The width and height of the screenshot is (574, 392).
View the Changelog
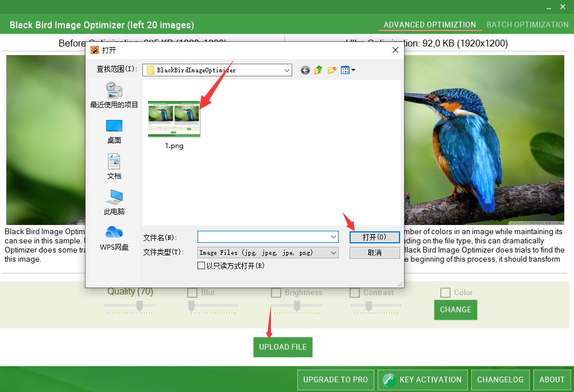[x=500, y=379]
